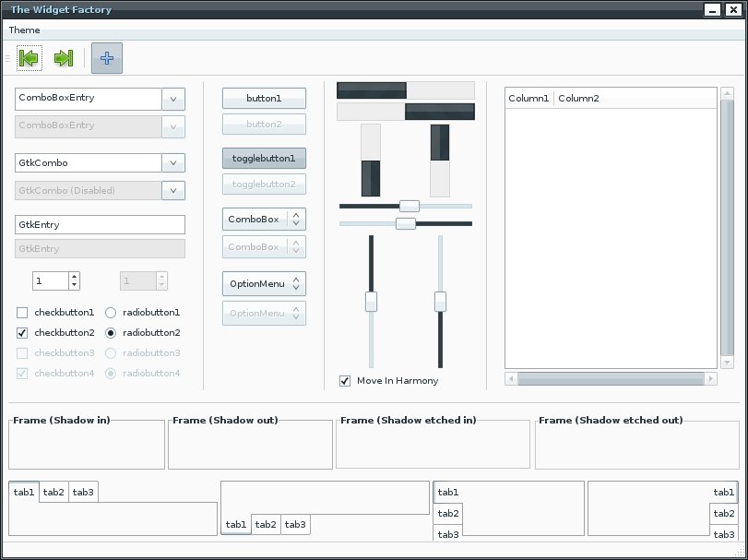Click the right vertical slider handle
Screen dimensions: 748x560
[440, 302]
